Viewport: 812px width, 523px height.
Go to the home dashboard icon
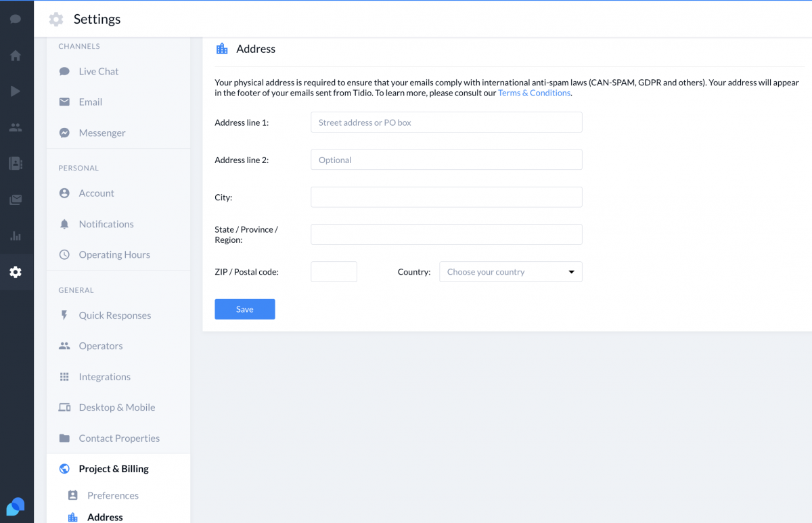pyautogui.click(x=16, y=55)
